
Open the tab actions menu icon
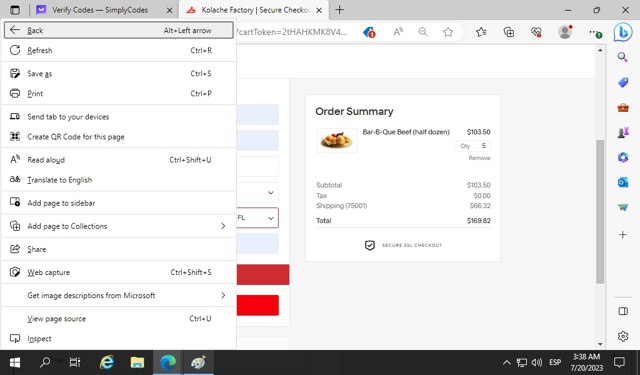15,10
